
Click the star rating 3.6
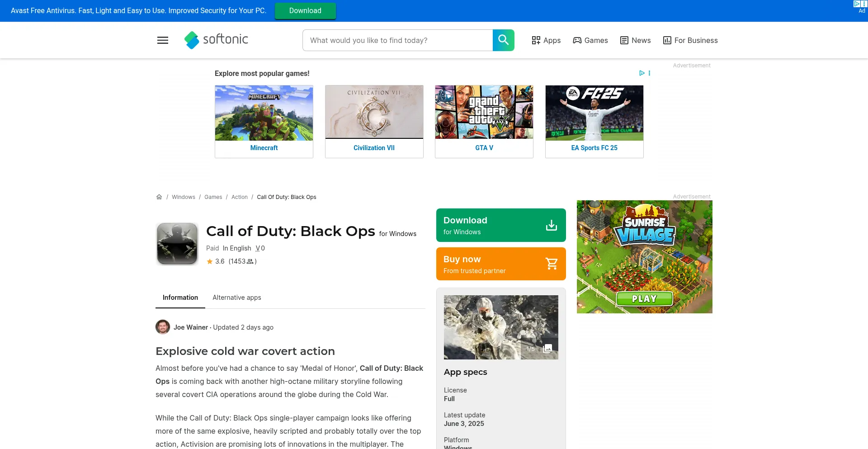tap(216, 261)
